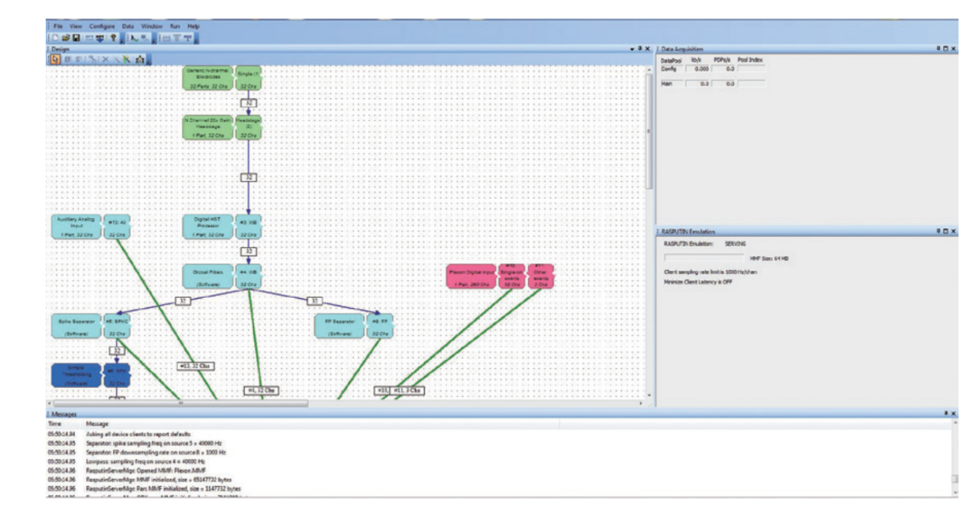The image size is (980, 517).
Task: Click the key icon in main toolbar
Action: (114, 37)
